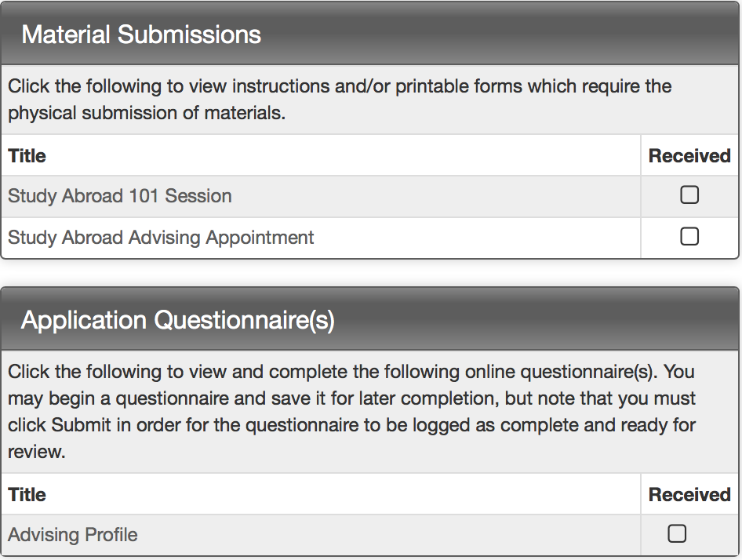Select the Application Questionnaire(s) panel header
Image resolution: width=742 pixels, height=560 pixels.
click(x=177, y=320)
